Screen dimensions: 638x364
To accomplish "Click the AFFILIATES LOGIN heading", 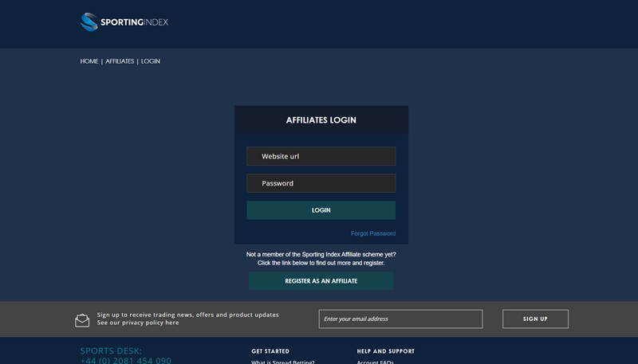I will click(321, 120).
